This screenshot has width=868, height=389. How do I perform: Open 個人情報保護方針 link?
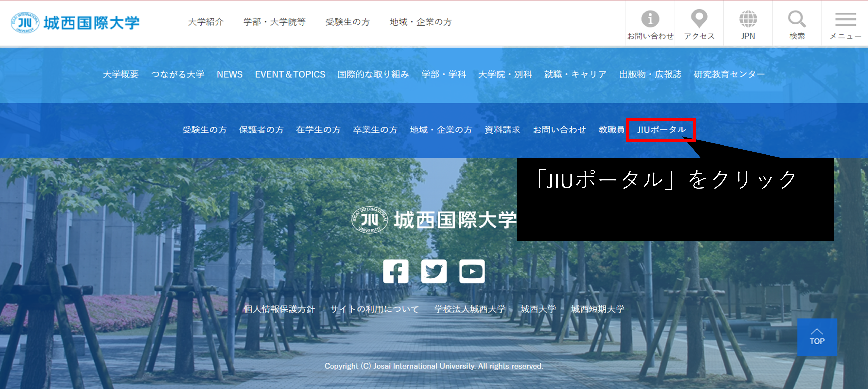coord(279,309)
